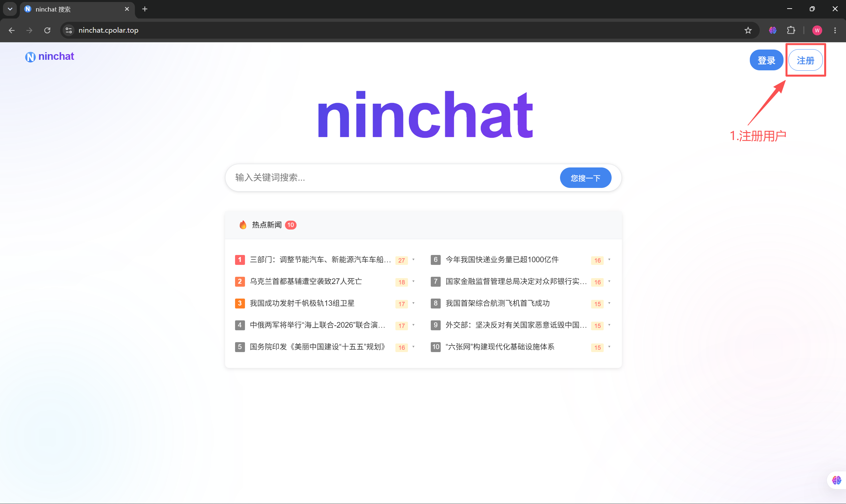
Task: Click rank badge 5 in hot news
Action: 240,347
